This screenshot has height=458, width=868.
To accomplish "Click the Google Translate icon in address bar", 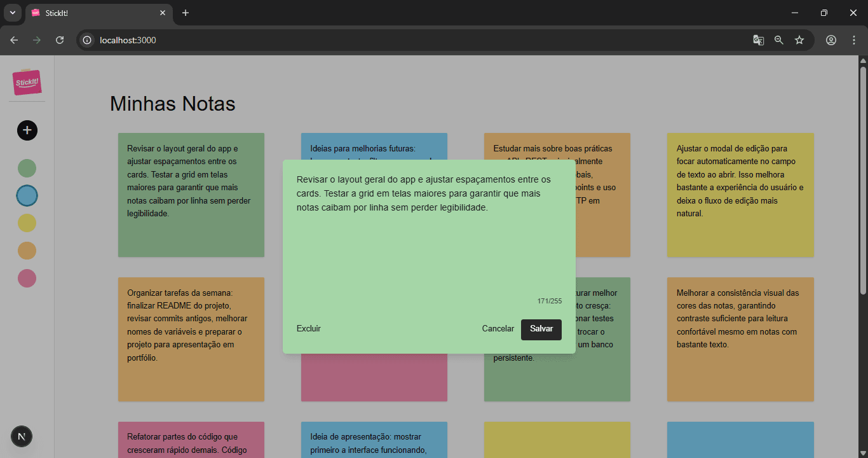I will (x=758, y=40).
